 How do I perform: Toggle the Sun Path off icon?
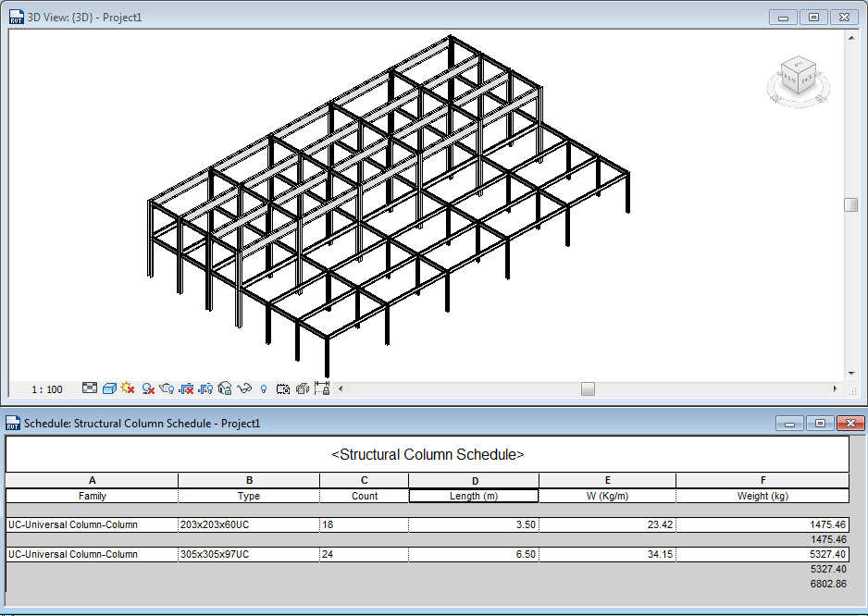(x=128, y=388)
